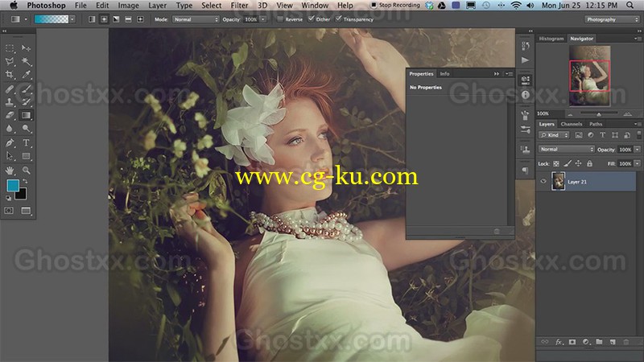Select the Hand tool
644x362 pixels.
coord(10,170)
